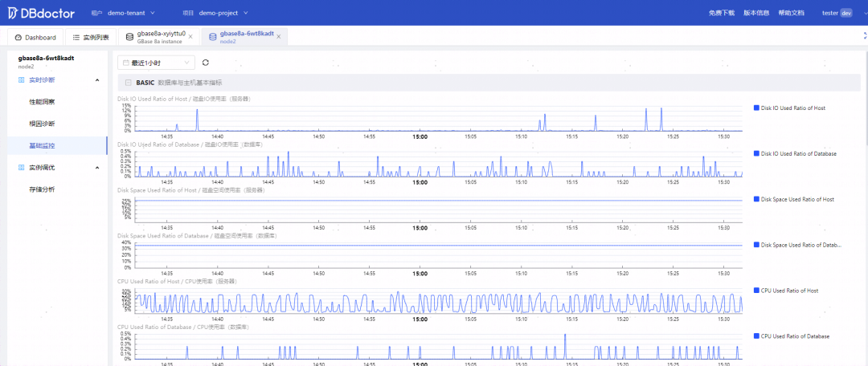
Task: Click the CPU Used Ratio of Host chart title
Action: tap(178, 282)
